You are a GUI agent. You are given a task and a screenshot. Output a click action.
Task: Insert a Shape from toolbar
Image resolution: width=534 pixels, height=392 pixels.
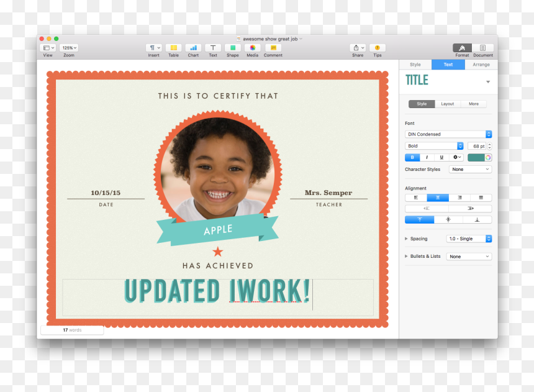[233, 48]
